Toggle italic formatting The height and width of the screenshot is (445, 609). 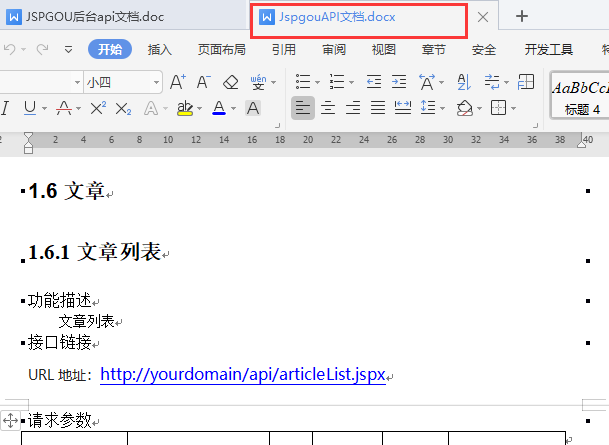[5, 108]
